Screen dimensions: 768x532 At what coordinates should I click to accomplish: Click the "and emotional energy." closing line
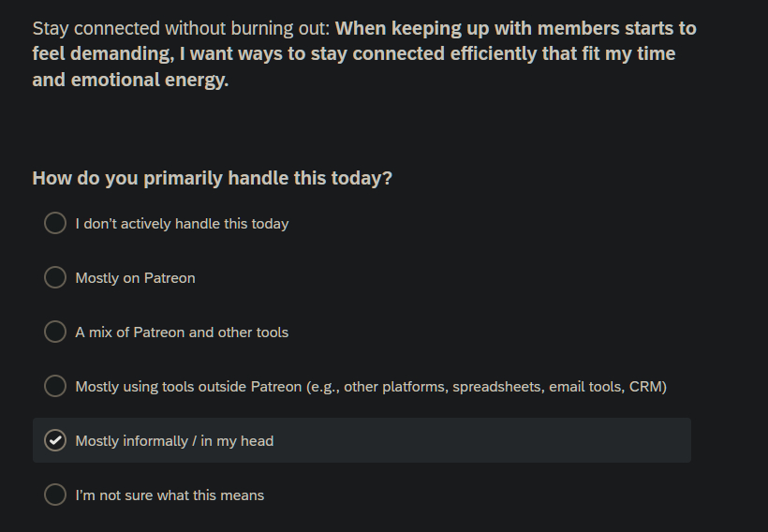[130, 81]
